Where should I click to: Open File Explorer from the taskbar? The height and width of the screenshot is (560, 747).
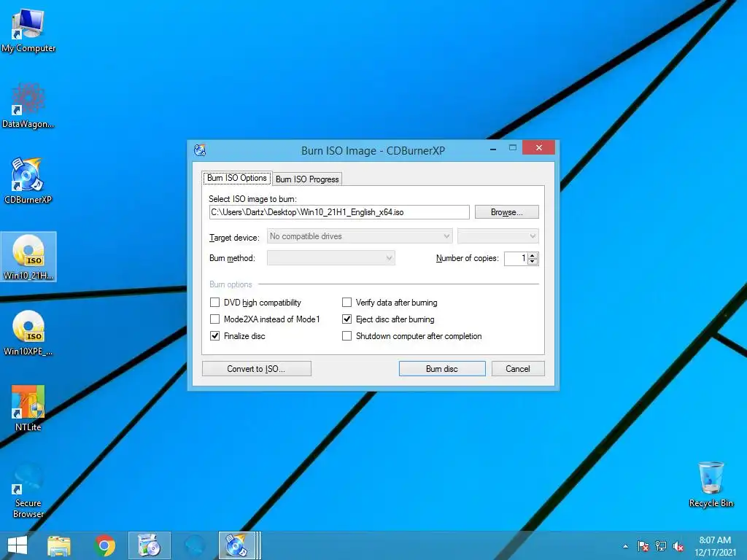(x=59, y=545)
